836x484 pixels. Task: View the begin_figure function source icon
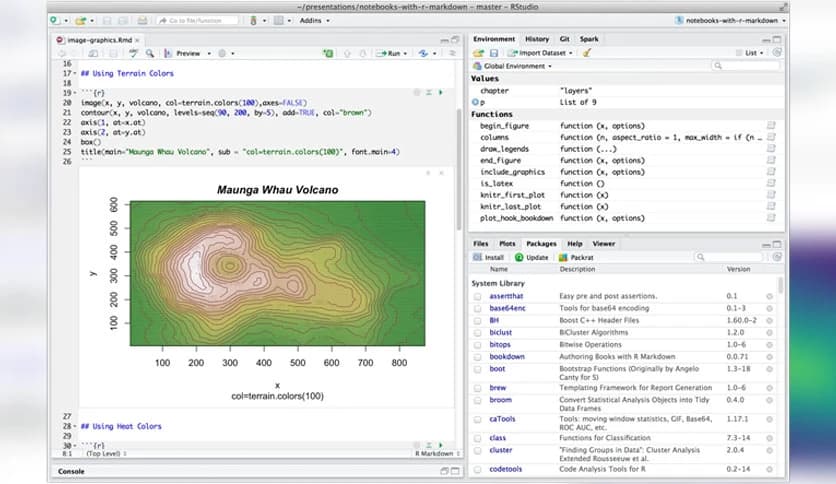tap(771, 126)
